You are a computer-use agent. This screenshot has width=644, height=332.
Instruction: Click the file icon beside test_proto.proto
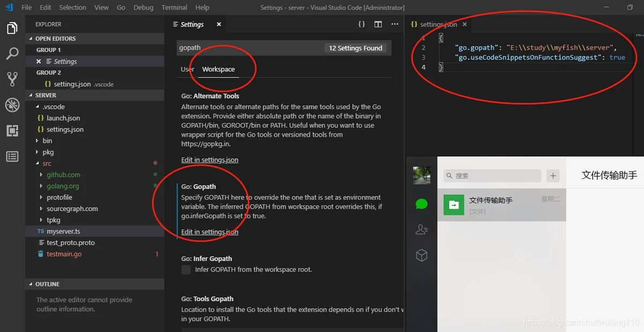41,242
